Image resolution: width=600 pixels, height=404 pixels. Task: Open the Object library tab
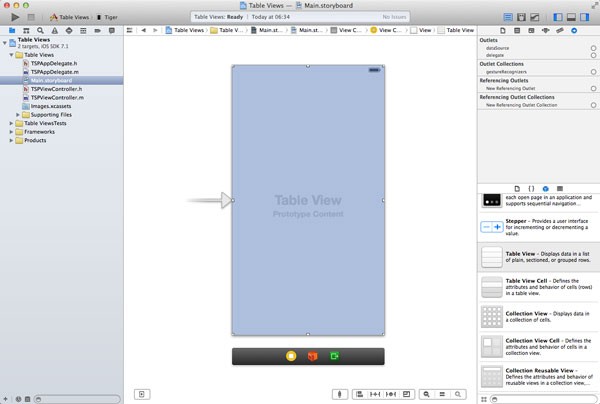click(546, 189)
